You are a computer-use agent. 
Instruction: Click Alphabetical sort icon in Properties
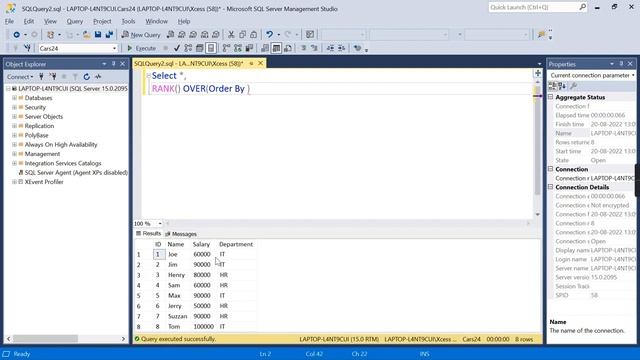point(562,86)
